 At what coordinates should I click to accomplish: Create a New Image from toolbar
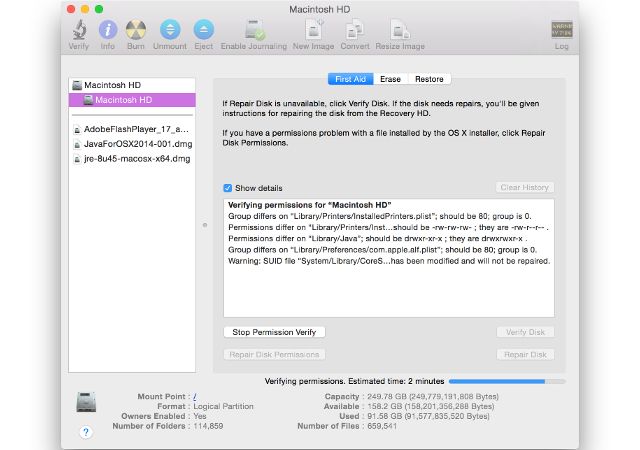pyautogui.click(x=313, y=30)
